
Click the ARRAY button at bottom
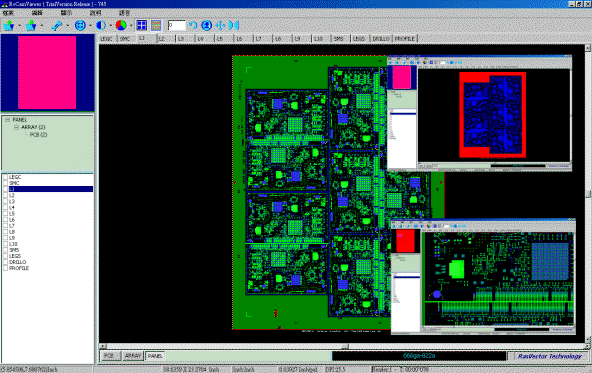[x=133, y=356]
